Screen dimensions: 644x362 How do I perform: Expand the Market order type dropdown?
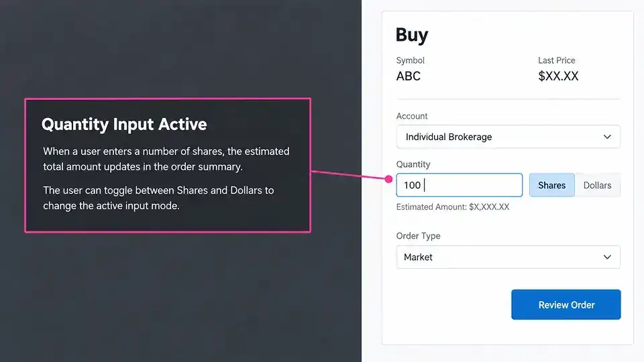tap(508, 257)
